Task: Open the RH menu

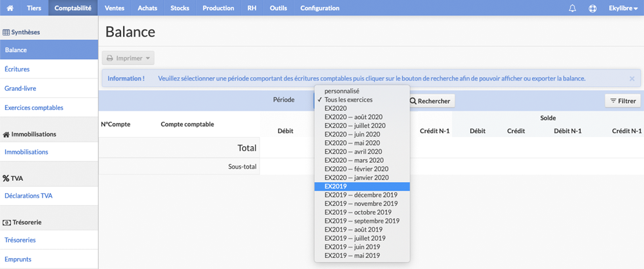Action: (252, 8)
